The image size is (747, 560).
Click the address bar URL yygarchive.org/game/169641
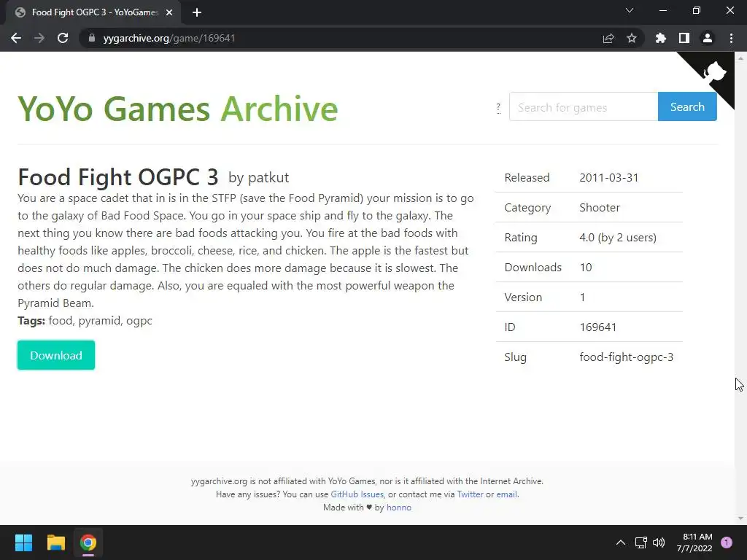(169, 38)
